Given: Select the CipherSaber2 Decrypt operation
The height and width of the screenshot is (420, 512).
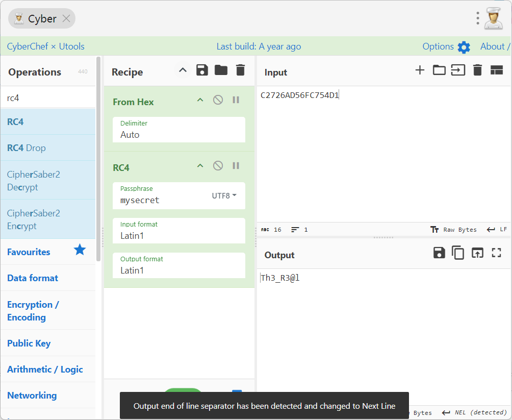Looking at the screenshot, I should pos(48,181).
